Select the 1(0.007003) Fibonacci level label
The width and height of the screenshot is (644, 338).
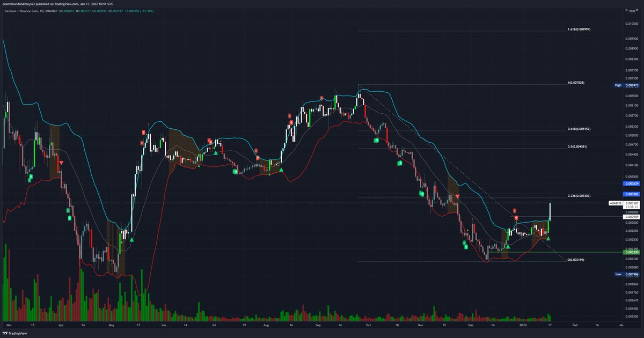576,83
